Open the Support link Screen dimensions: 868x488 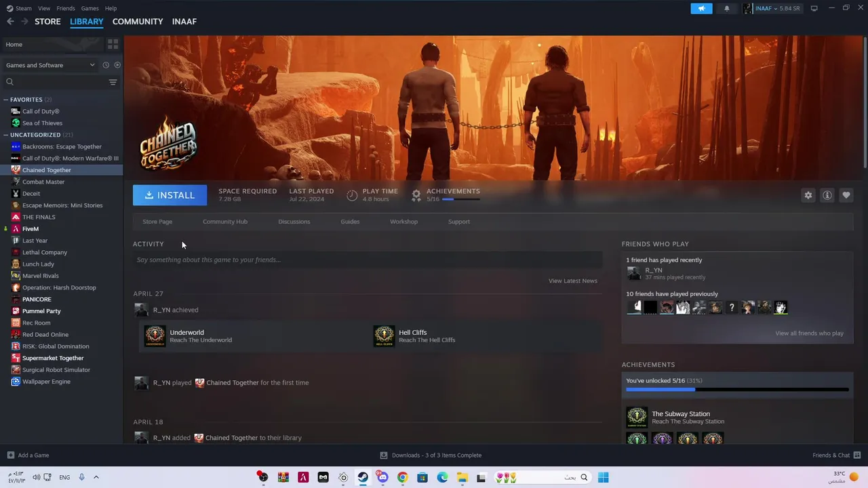pyautogui.click(x=459, y=222)
